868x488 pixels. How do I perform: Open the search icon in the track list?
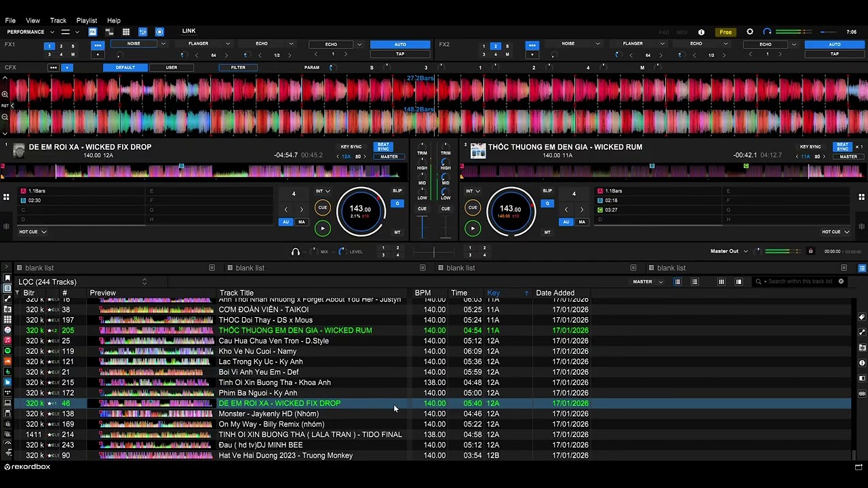click(x=759, y=281)
